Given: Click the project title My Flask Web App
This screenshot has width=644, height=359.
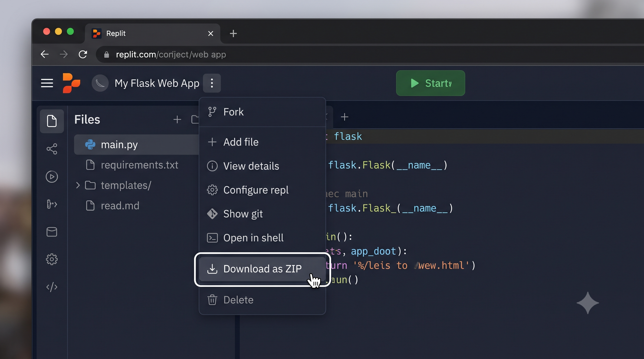Looking at the screenshot, I should click(x=157, y=83).
